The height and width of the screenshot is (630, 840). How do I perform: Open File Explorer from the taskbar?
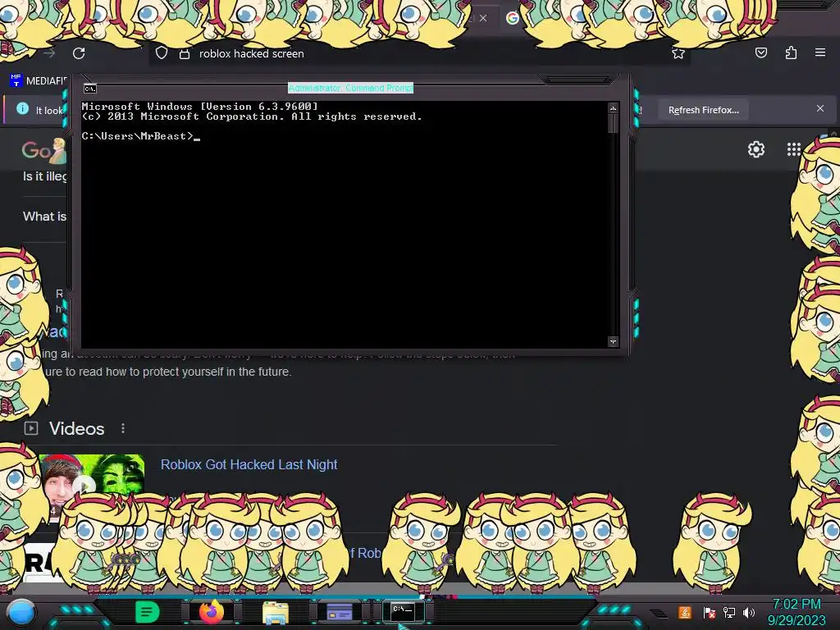[276, 613]
